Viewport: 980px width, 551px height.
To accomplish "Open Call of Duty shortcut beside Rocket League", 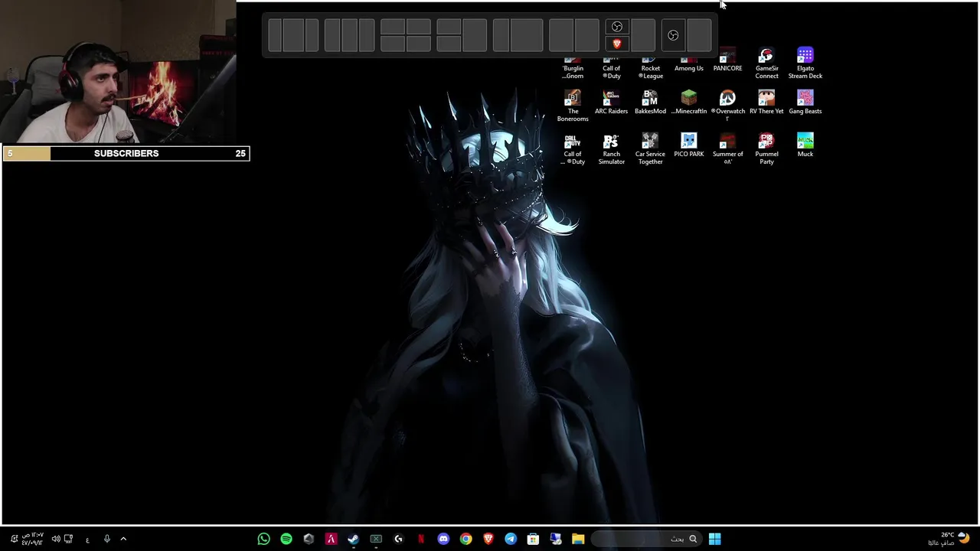I will [611, 67].
